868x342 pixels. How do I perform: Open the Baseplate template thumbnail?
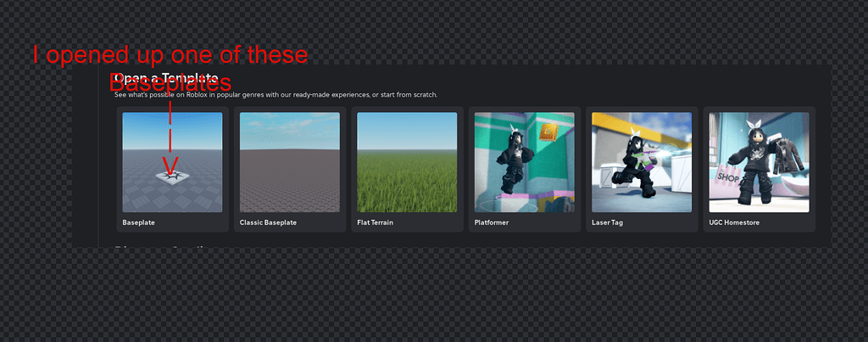[172, 162]
